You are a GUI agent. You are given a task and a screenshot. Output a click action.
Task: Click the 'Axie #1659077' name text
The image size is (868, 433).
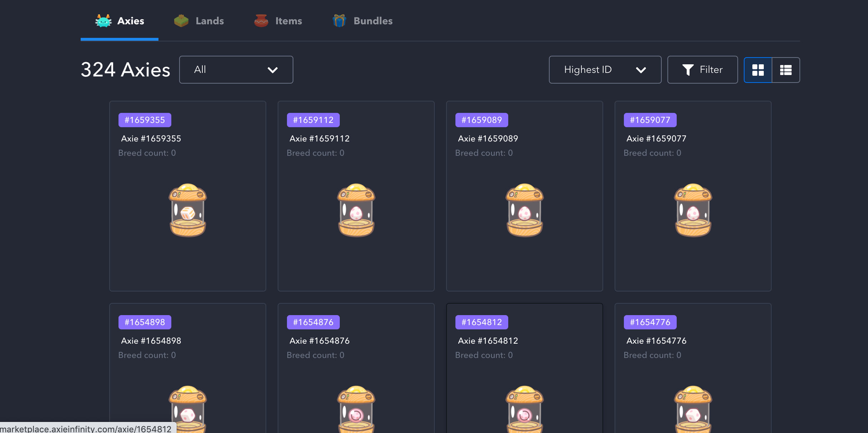click(x=656, y=139)
